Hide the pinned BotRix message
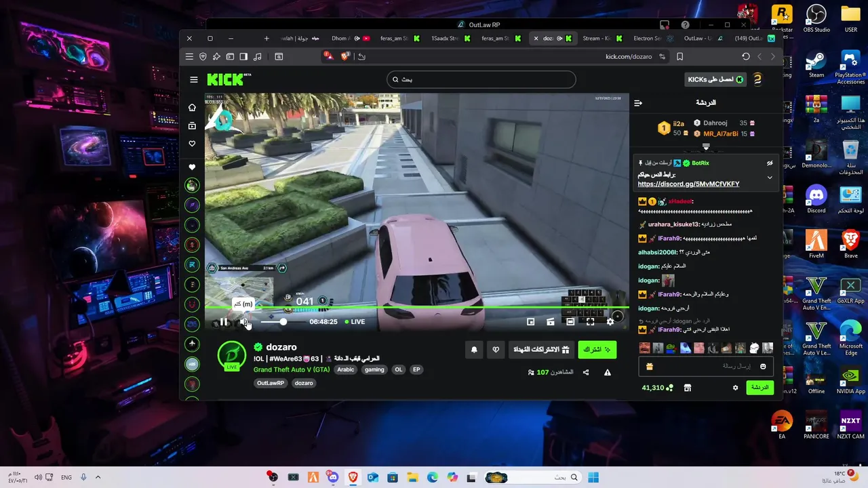Screen dimensions: 868x488 (770, 163)
